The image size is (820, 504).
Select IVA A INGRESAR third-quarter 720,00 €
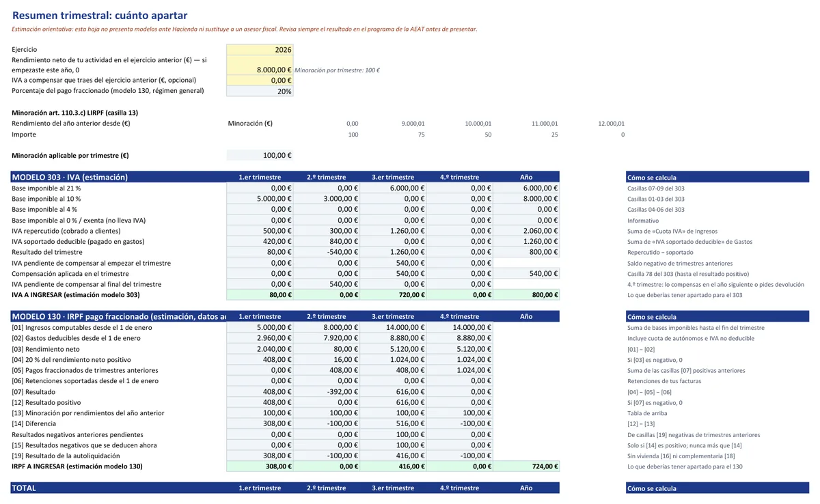click(x=393, y=295)
